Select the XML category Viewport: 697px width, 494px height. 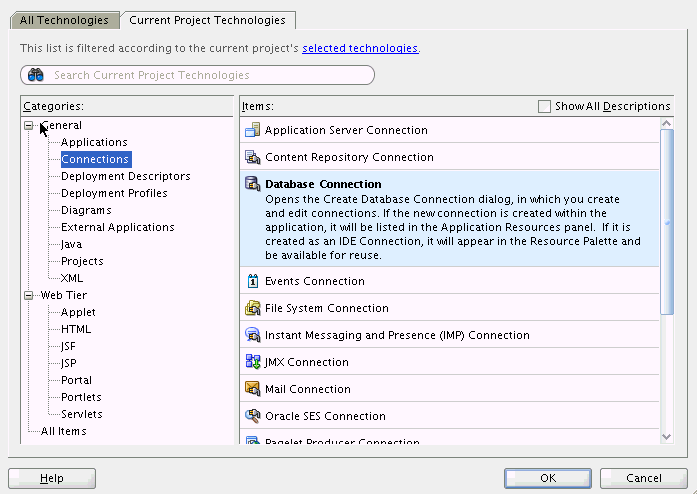pos(72,278)
